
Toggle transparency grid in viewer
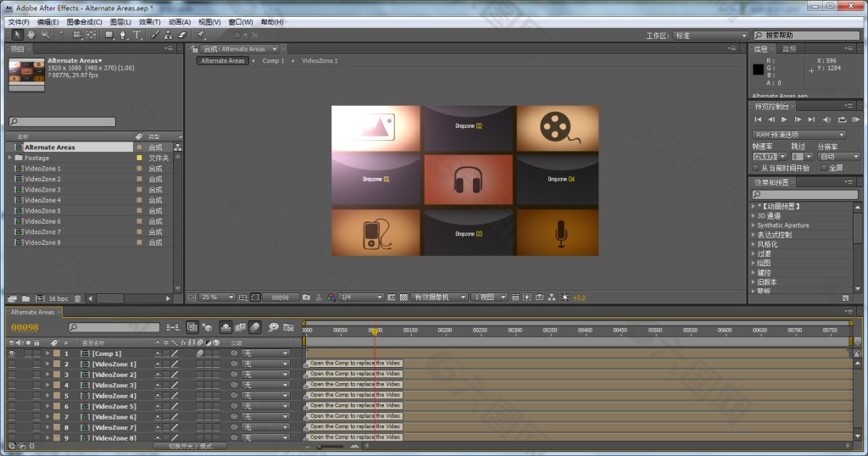403,298
